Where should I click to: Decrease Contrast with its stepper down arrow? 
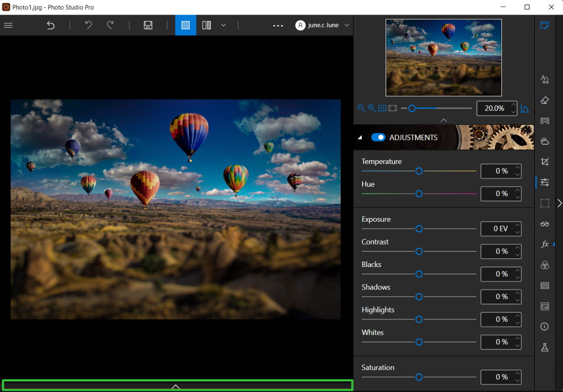pos(518,255)
